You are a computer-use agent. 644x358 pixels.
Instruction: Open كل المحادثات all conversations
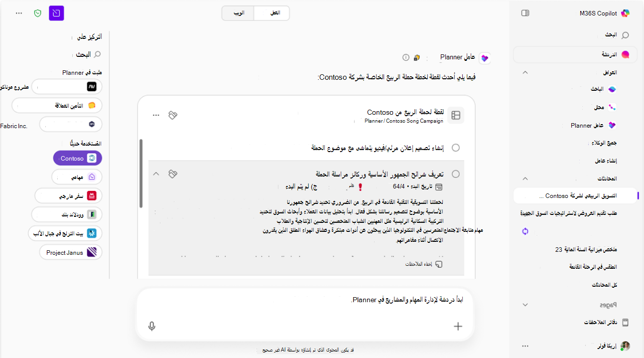click(605, 285)
